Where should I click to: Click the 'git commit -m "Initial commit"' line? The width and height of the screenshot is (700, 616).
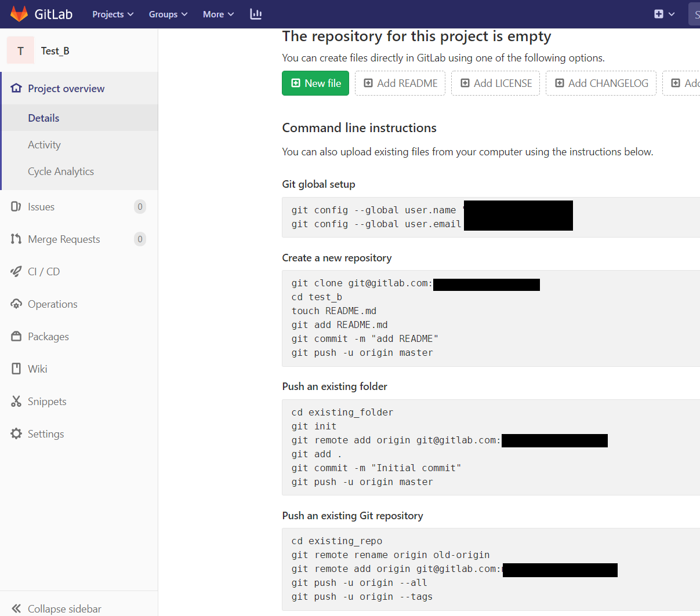[376, 468]
